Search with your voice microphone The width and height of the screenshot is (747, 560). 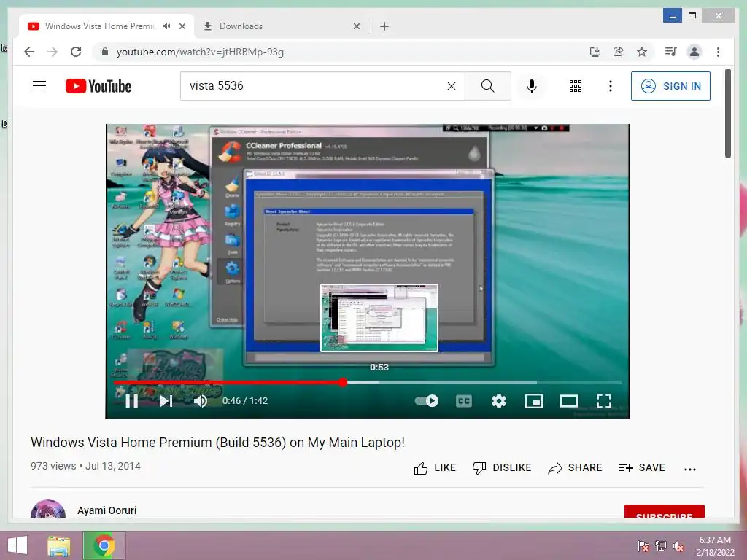(x=532, y=86)
